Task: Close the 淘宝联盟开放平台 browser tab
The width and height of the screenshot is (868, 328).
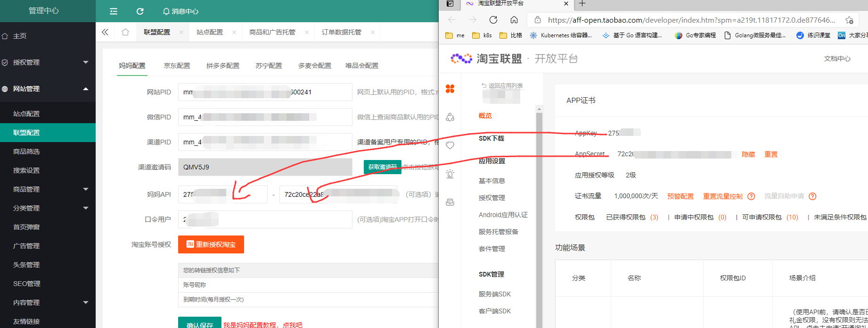Action: pyautogui.click(x=566, y=4)
